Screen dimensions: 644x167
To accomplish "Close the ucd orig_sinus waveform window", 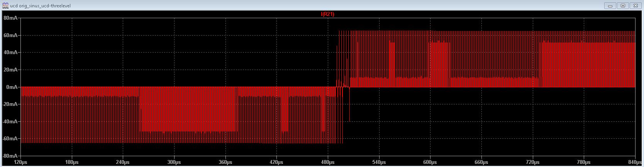I will (636, 5).
